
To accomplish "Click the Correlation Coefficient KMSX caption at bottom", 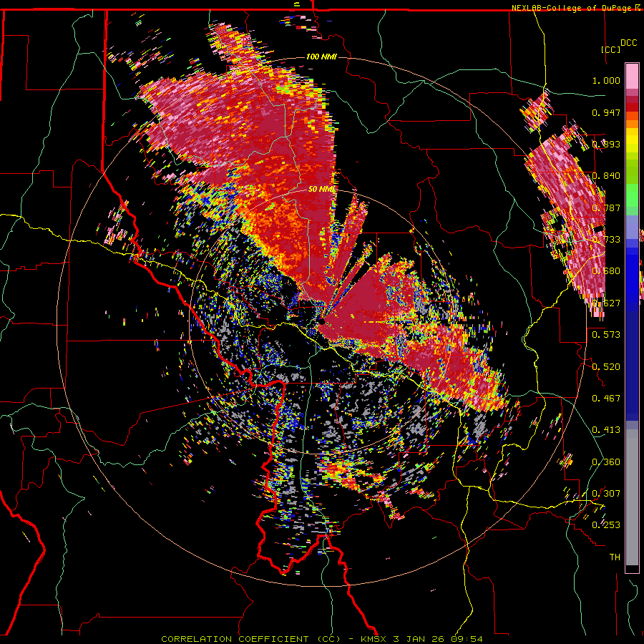I will (x=321, y=639).
